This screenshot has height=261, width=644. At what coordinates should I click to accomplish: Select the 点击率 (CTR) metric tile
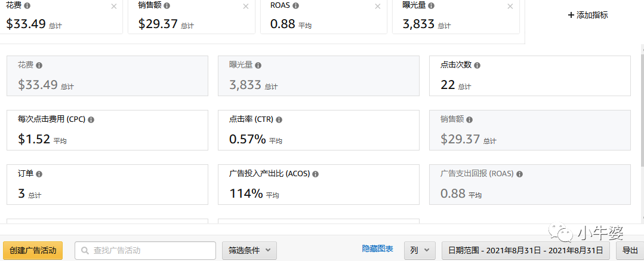[x=318, y=130]
